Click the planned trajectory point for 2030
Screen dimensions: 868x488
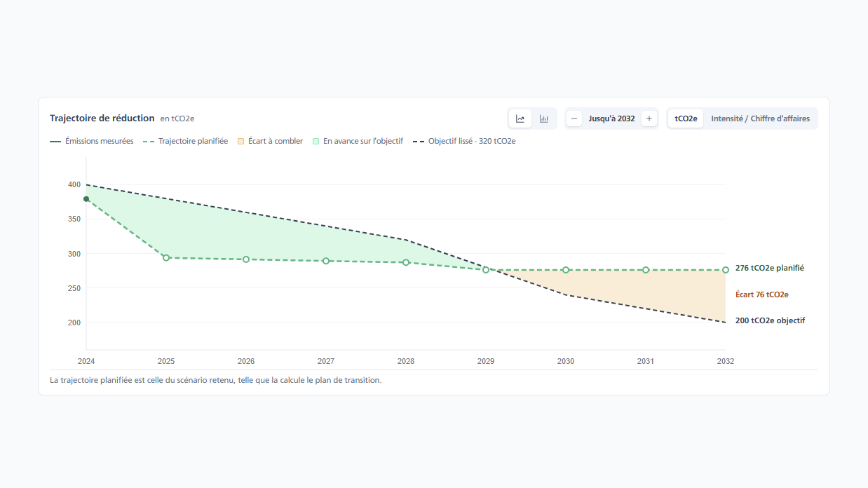(566, 270)
